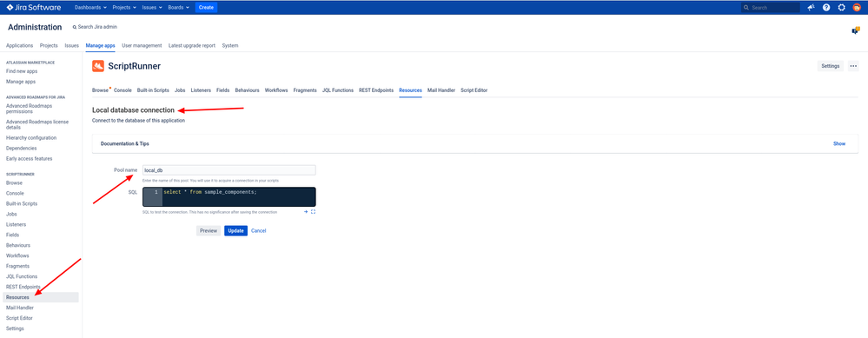Open the administration gear menu
The width and height of the screenshot is (868, 338).
point(841,8)
